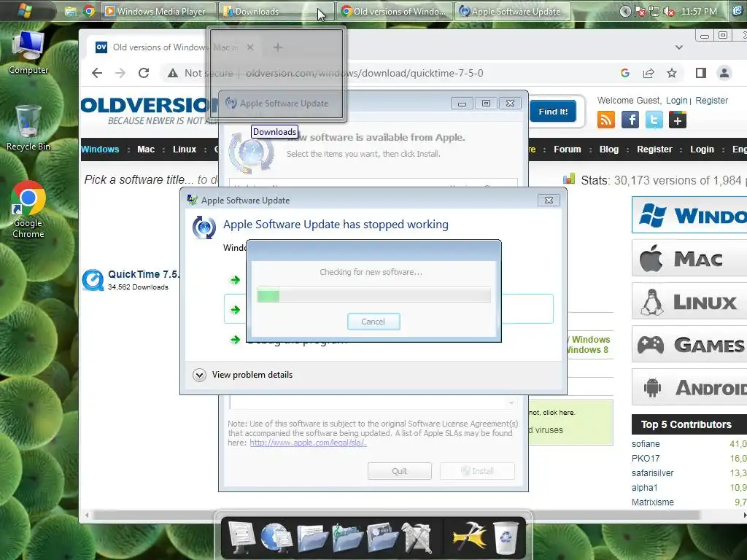Cancel checking for new software
The image size is (747, 560).
373,322
